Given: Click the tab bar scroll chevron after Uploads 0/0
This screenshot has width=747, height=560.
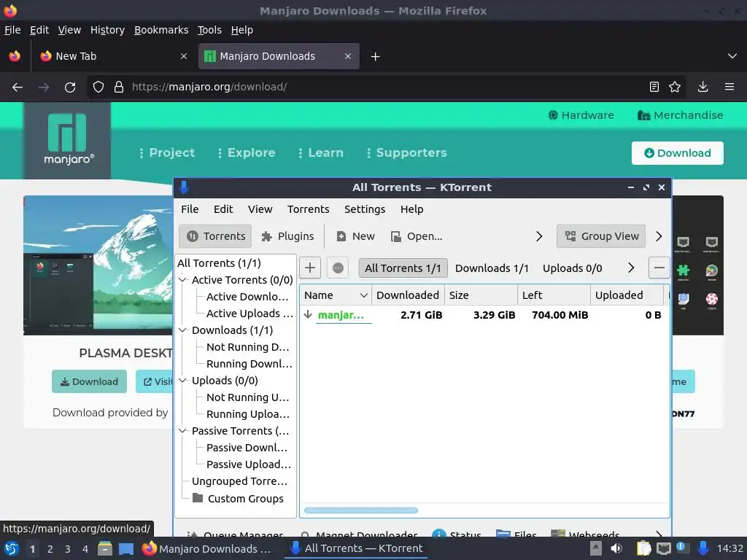Looking at the screenshot, I should click(x=631, y=268).
